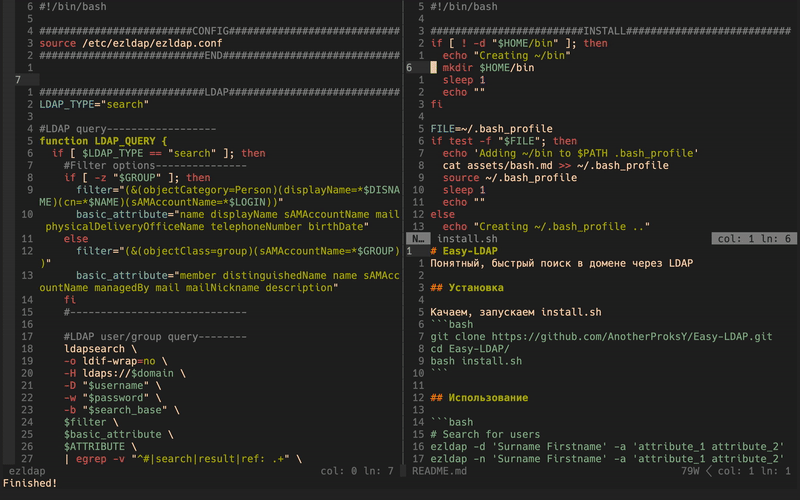
Task: Click the INSTALL section divider comment
Action: pyautogui.click(x=610, y=31)
